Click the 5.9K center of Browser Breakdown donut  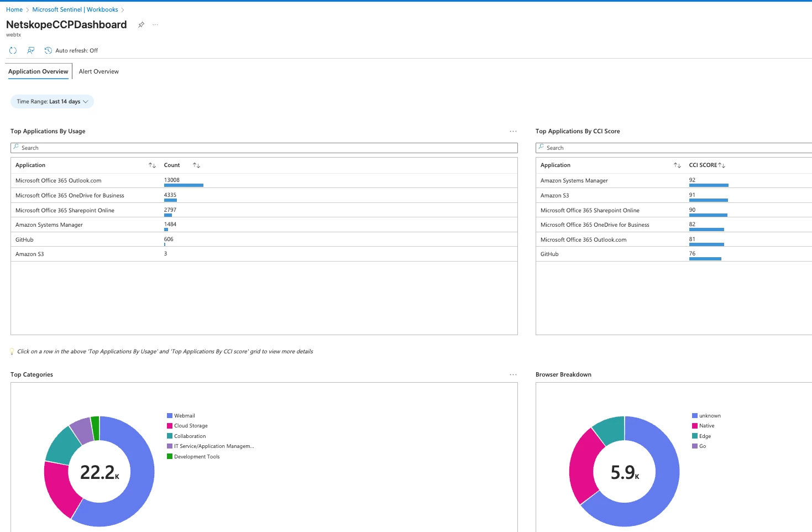625,472
